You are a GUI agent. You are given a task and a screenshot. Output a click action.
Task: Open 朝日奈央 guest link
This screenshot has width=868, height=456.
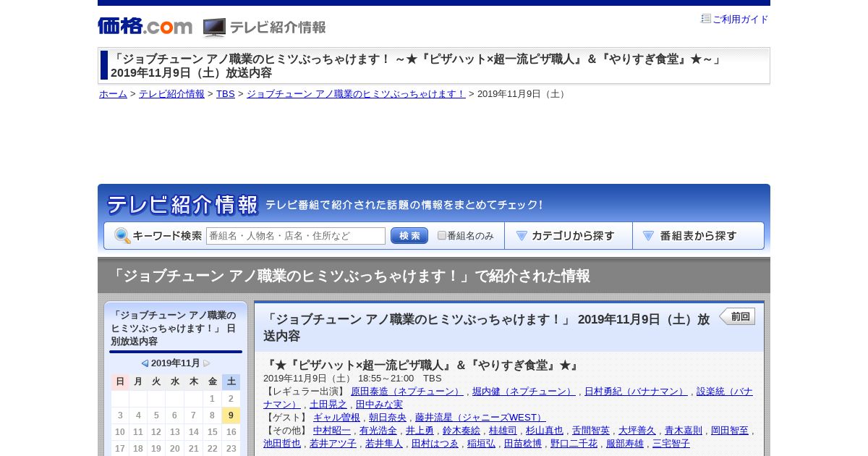tap(388, 418)
